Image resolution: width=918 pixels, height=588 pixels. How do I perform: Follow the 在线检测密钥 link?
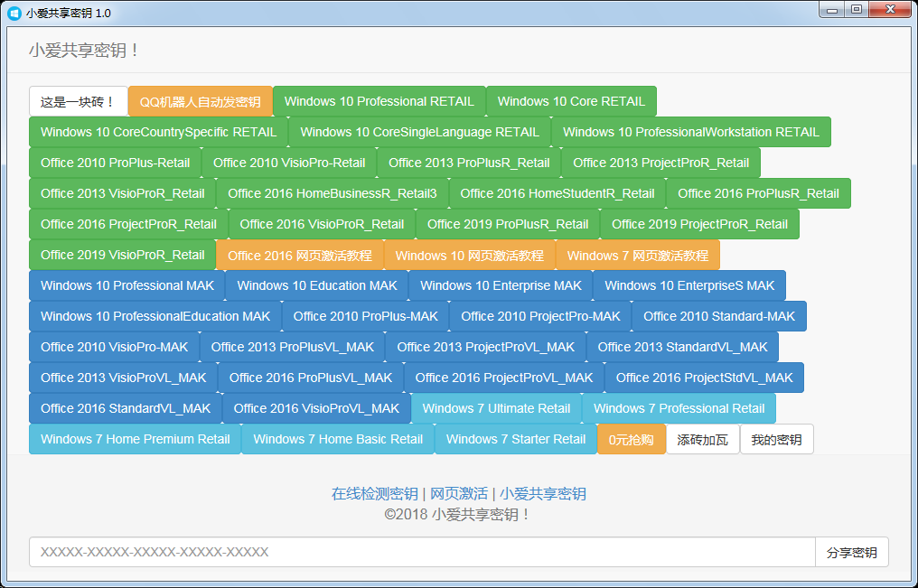click(374, 493)
